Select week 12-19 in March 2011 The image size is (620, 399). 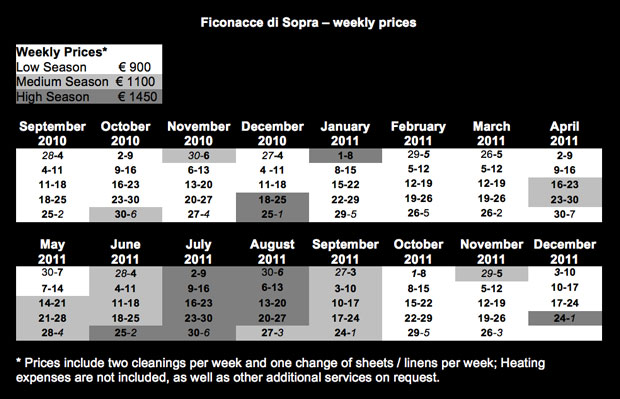pyautogui.click(x=491, y=183)
